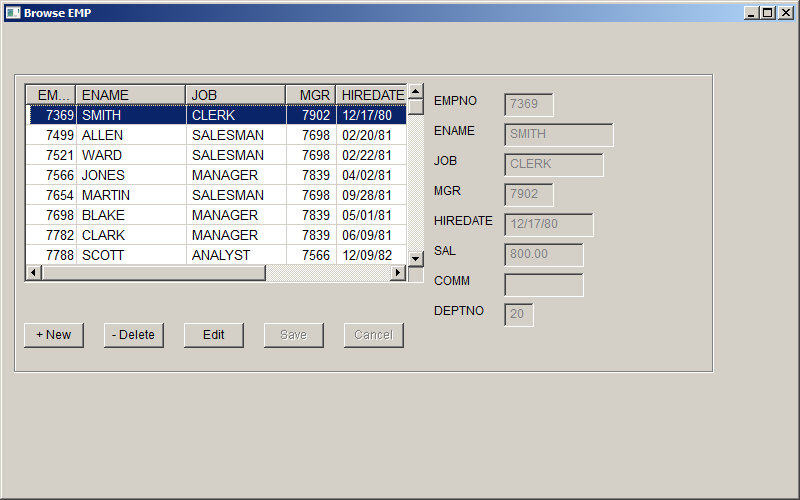Maximize the Browse EMP window
This screenshot has width=800, height=500.
[x=767, y=12]
